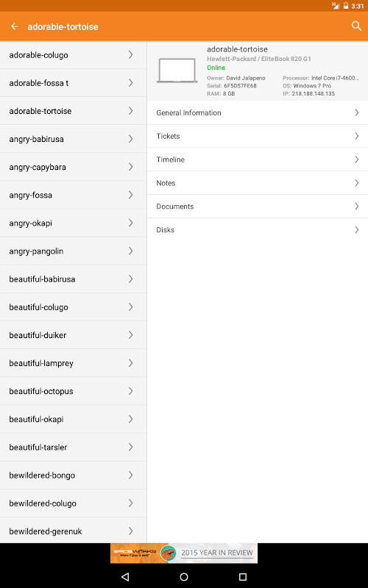Select device bewildered-bongo
This screenshot has width=368, height=588.
tap(73, 475)
